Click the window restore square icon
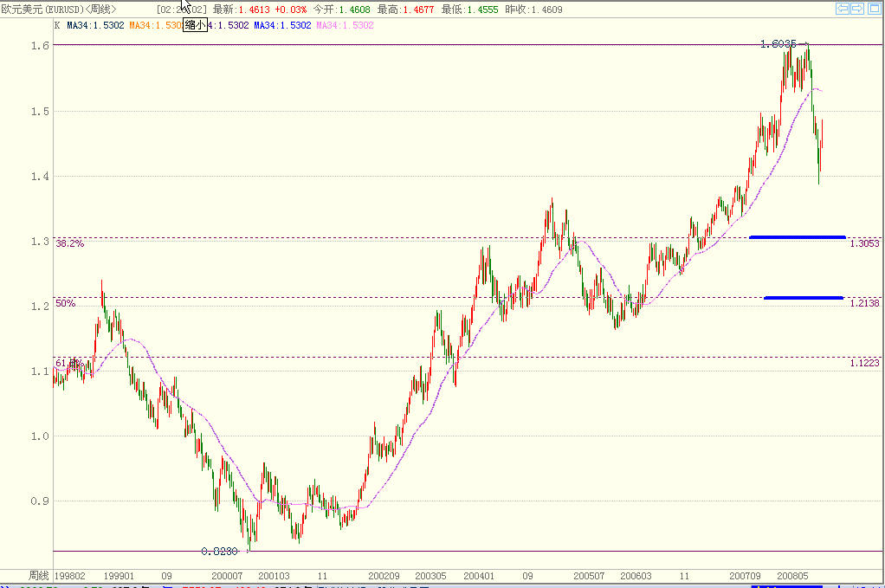This screenshot has height=588, width=885. pos(875,9)
